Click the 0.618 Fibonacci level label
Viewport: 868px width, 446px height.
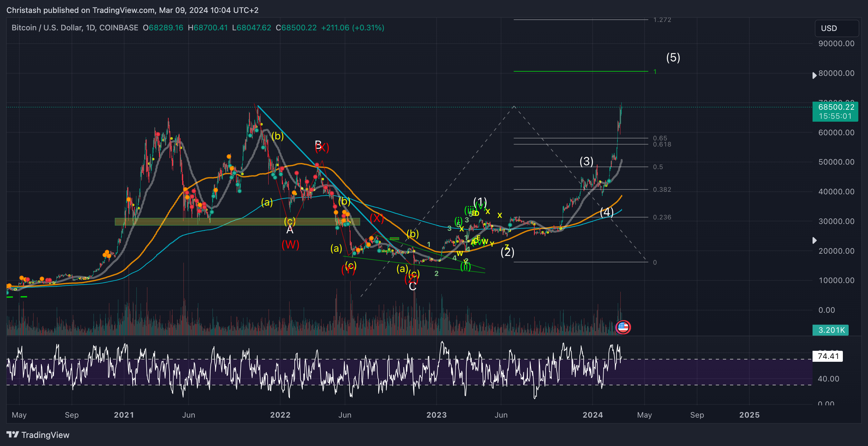point(662,144)
